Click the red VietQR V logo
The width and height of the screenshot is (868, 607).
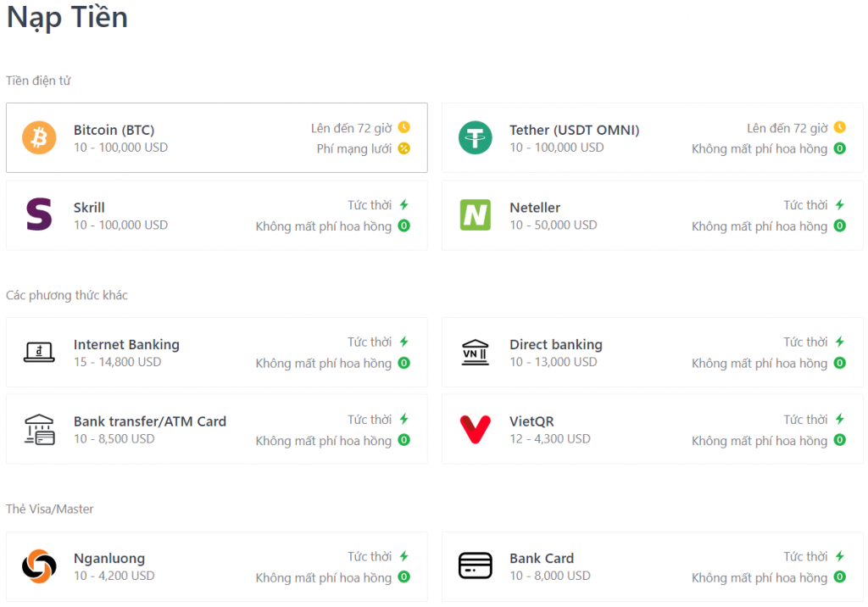click(475, 429)
